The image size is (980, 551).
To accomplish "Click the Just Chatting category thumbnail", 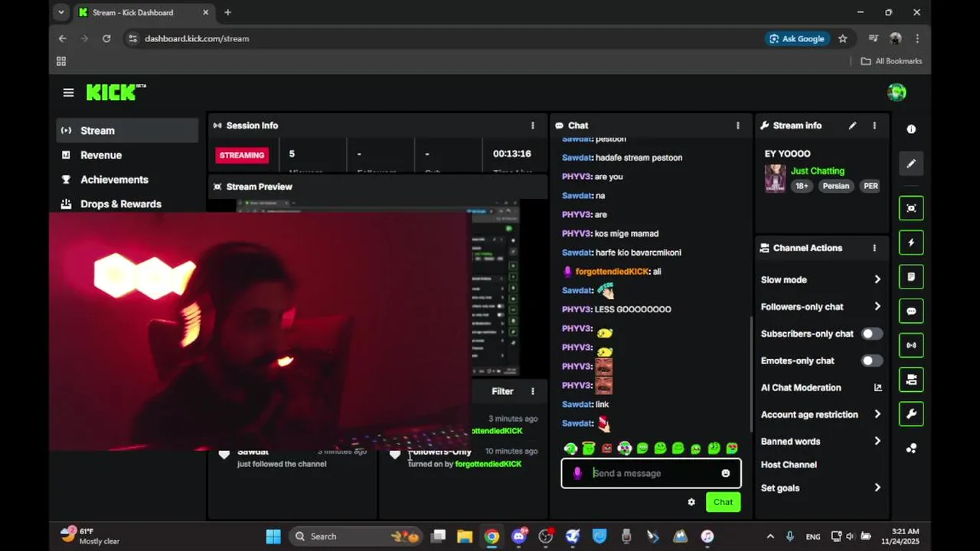I will (775, 178).
